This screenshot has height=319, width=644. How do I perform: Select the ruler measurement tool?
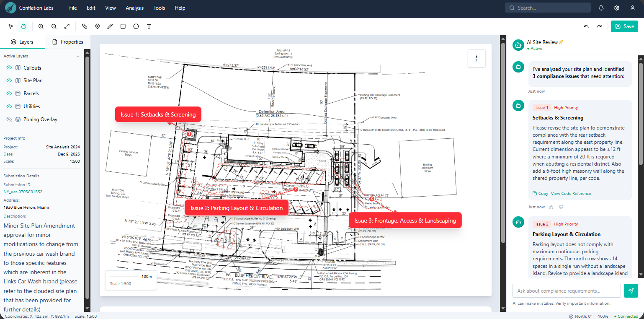coord(84,26)
